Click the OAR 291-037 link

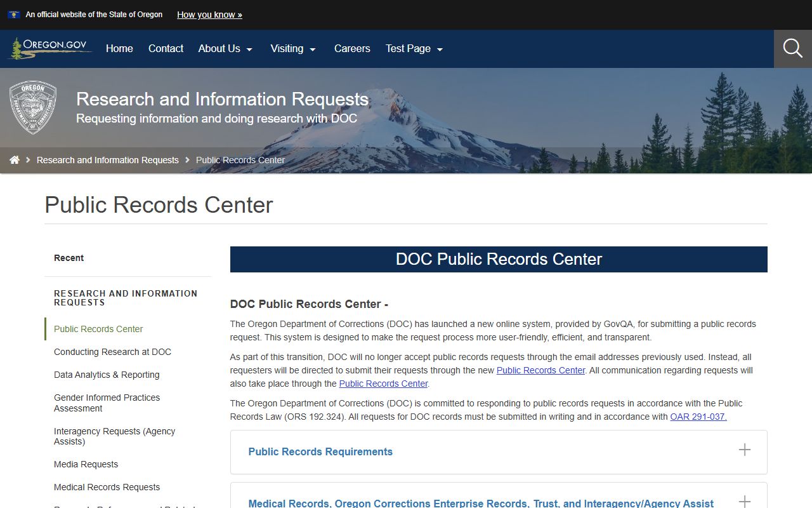coord(698,417)
